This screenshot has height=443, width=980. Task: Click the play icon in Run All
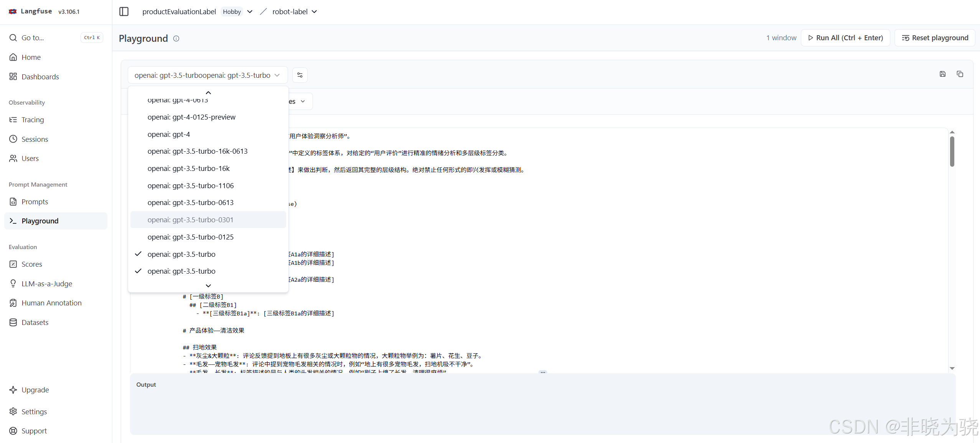810,38
